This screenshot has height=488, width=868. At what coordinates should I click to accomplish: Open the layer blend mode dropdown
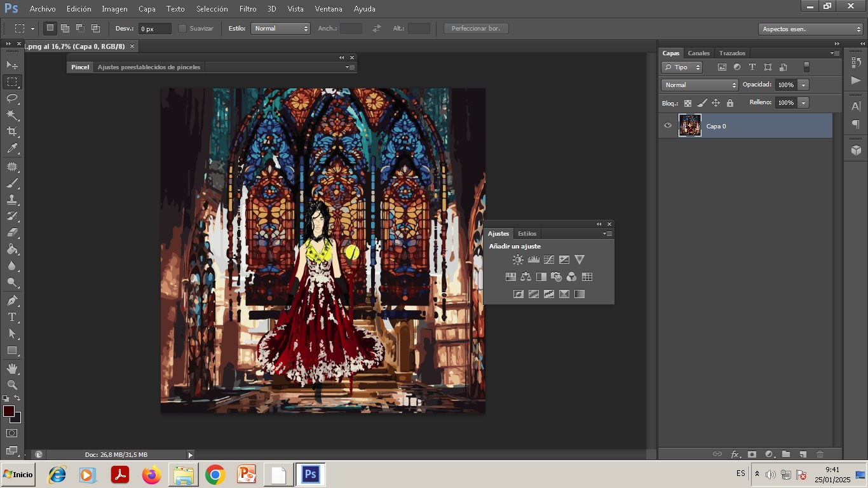[x=700, y=85]
